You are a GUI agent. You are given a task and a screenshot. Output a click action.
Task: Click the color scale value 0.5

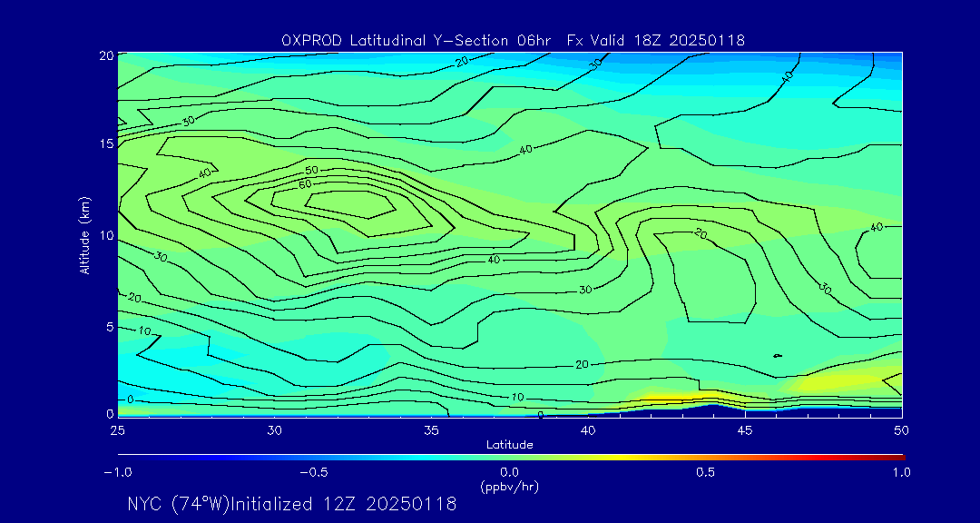tap(706, 472)
